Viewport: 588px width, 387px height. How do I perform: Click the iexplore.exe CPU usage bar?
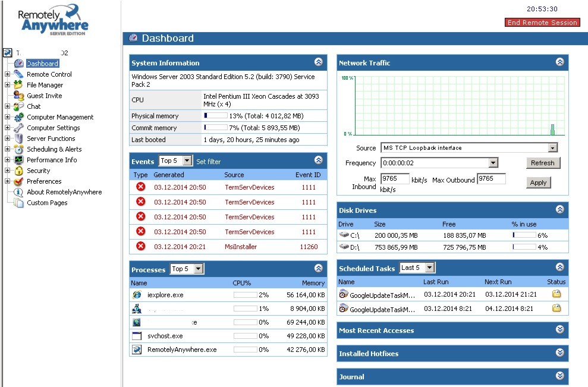coord(246,295)
